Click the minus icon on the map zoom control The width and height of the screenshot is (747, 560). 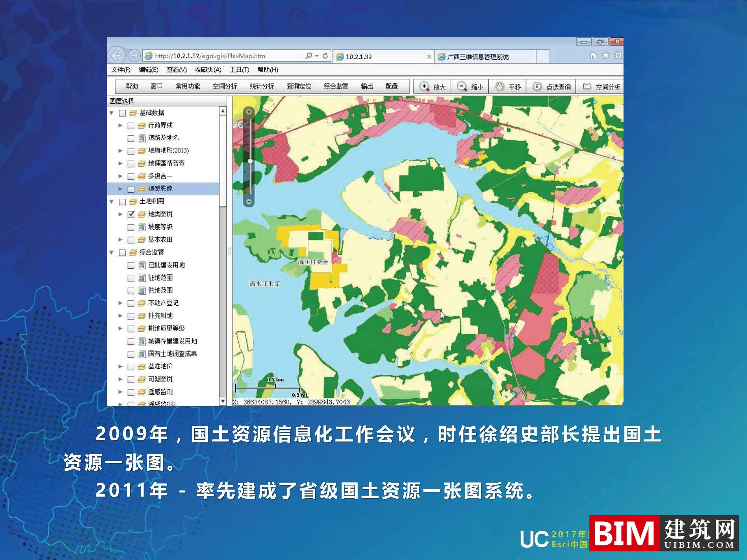click(x=250, y=200)
